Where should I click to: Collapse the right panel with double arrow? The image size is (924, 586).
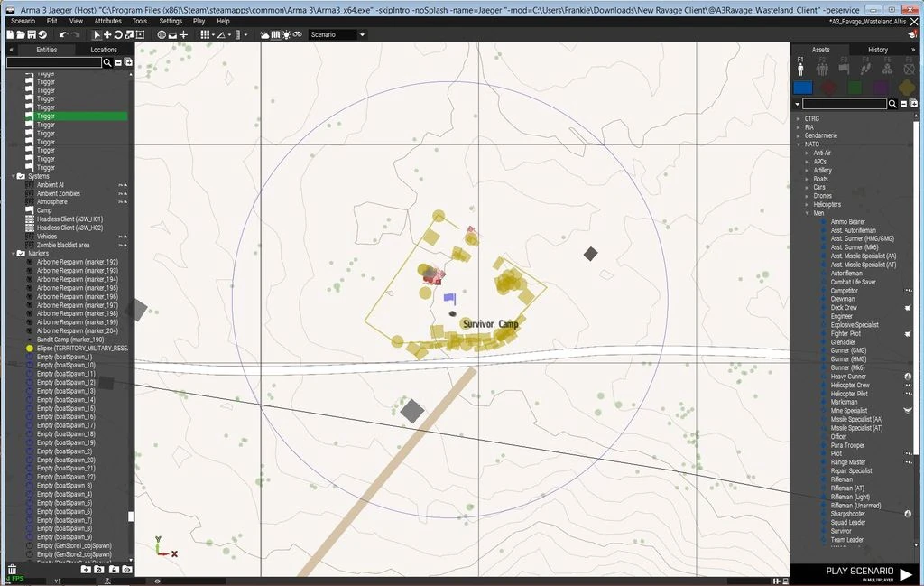[x=912, y=50]
